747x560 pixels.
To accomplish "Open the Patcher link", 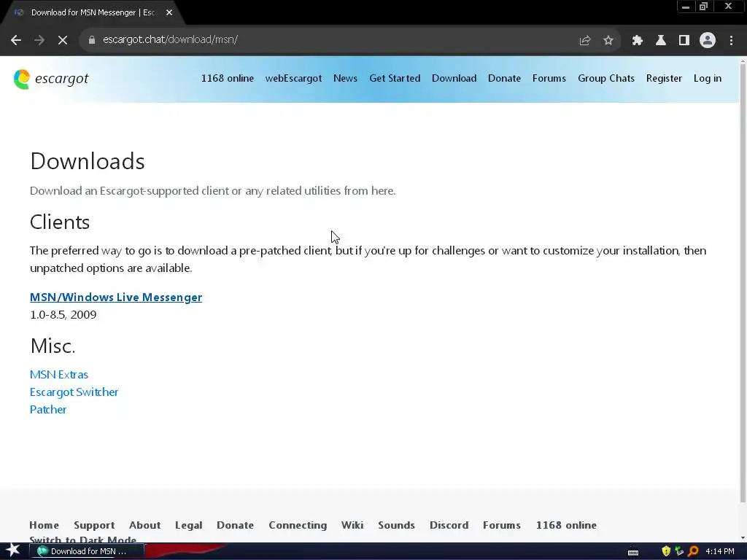I will (x=48, y=410).
